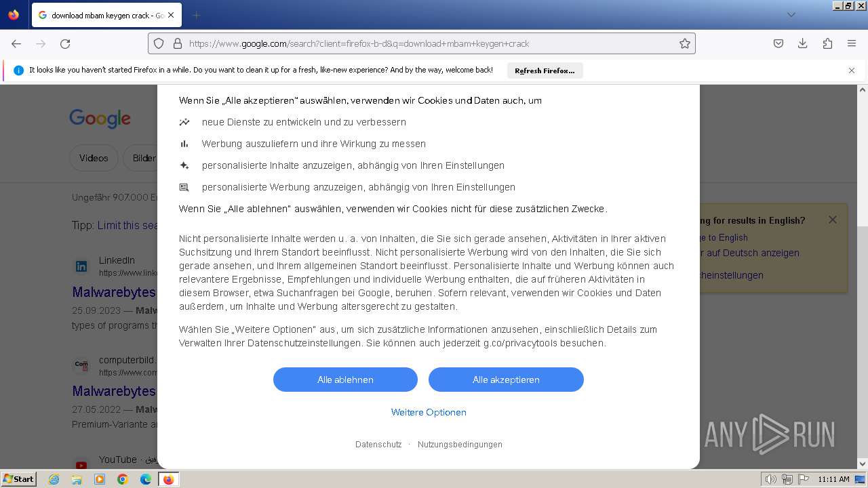
Task: Open the Firefox hamburger menu
Action: click(x=852, y=43)
